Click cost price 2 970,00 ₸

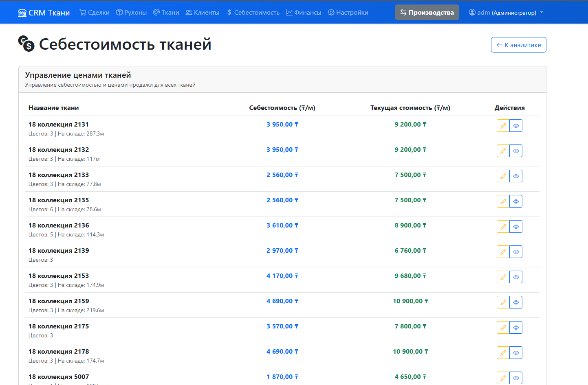coord(282,251)
